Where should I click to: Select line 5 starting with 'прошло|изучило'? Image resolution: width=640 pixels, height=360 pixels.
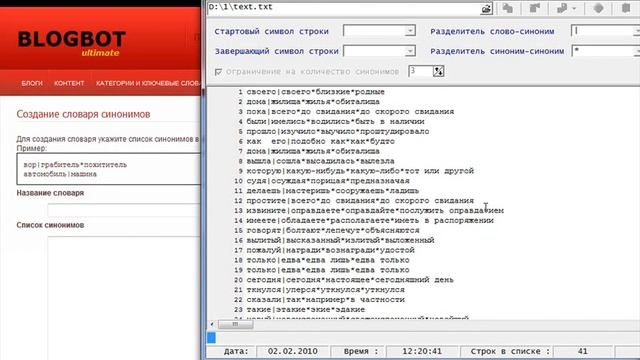[x=338, y=131]
